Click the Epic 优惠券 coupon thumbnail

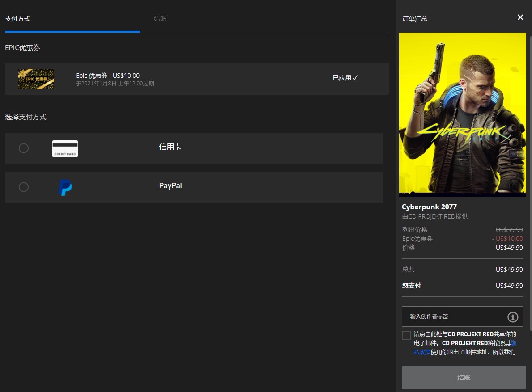36,79
